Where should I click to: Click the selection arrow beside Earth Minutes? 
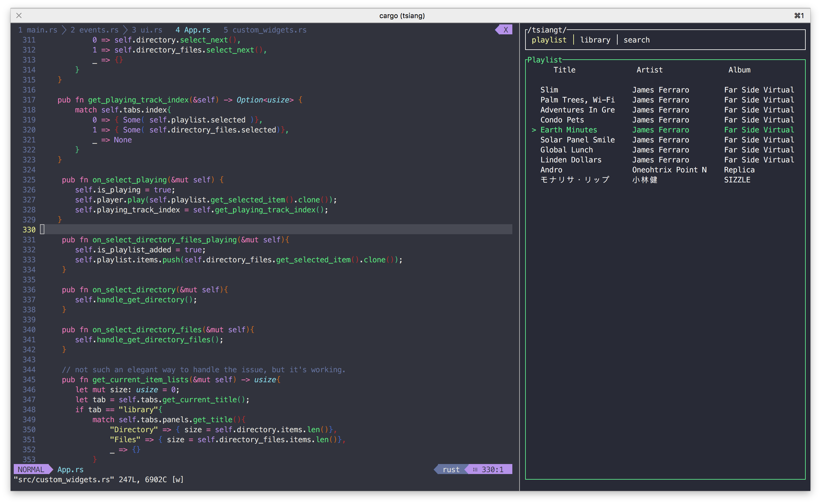click(x=534, y=130)
